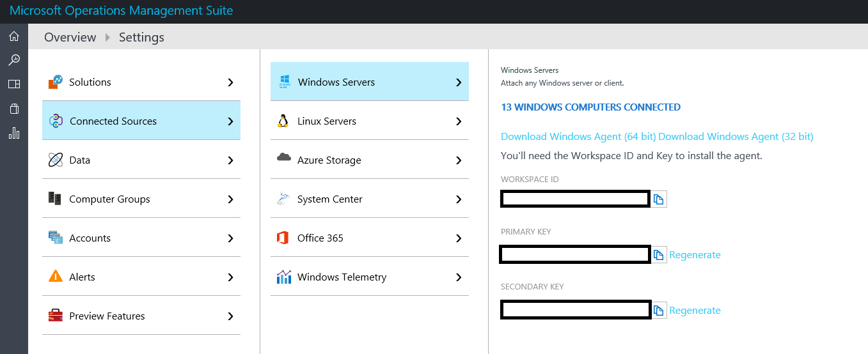Image resolution: width=868 pixels, height=354 pixels.
Task: Click the Linux penguin icon
Action: (x=283, y=121)
